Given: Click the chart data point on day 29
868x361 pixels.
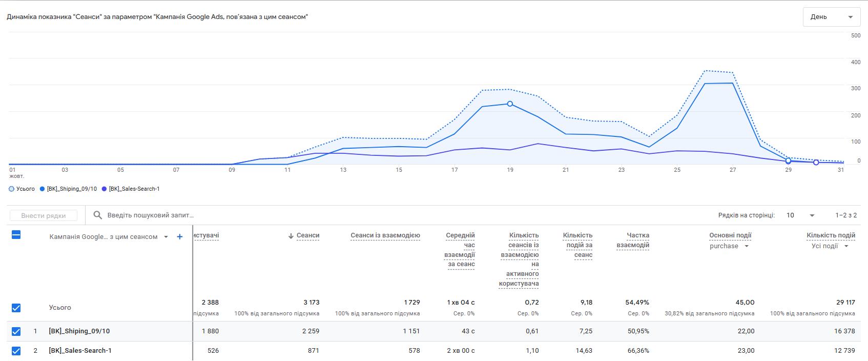Looking at the screenshot, I should tap(788, 161).
